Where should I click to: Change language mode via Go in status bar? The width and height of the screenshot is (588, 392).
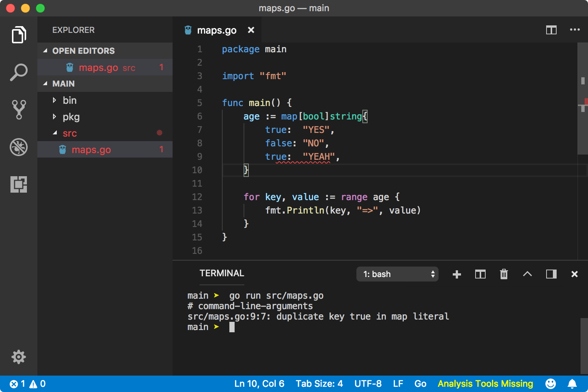tap(420, 384)
